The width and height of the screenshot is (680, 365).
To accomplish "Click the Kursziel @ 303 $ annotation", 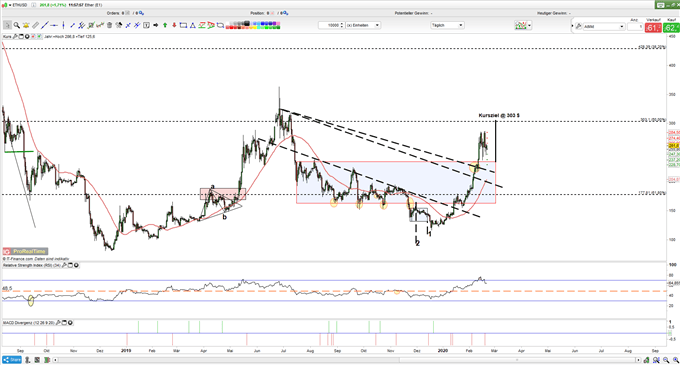I will click(x=499, y=115).
